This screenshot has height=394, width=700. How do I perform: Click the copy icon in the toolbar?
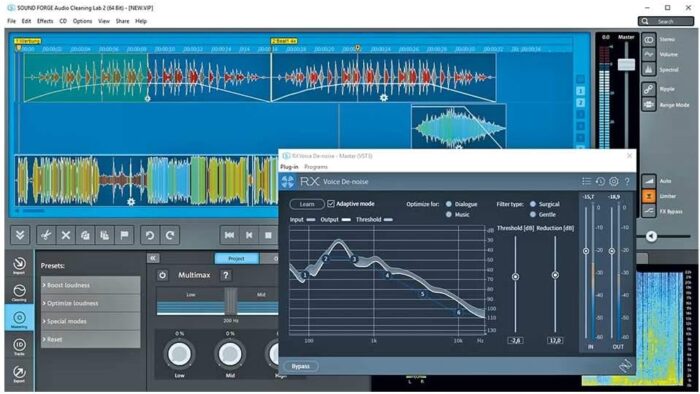point(85,235)
